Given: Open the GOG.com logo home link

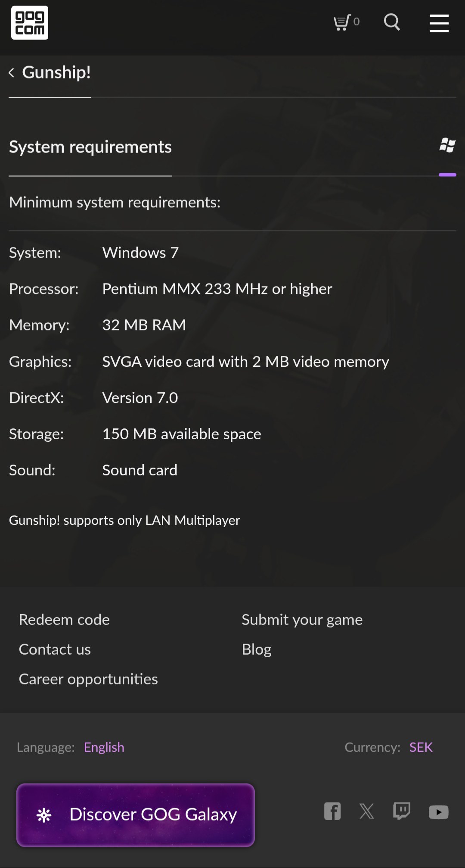Looking at the screenshot, I should pos(30,23).
